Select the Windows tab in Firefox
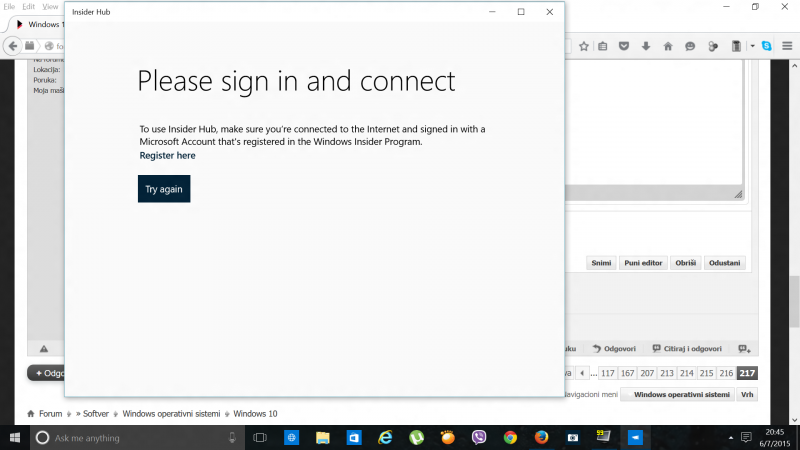 click(39, 24)
